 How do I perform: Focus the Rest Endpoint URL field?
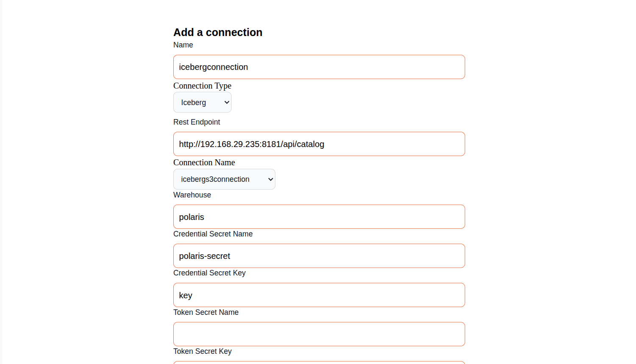click(x=319, y=144)
